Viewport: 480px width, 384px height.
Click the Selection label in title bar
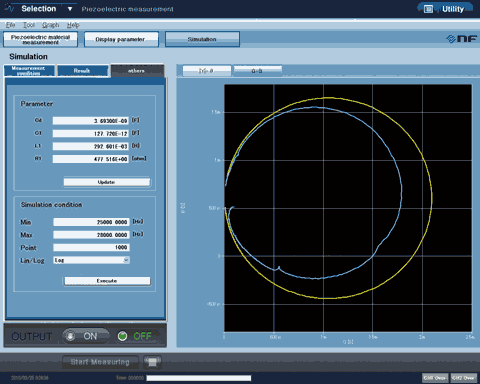[39, 9]
